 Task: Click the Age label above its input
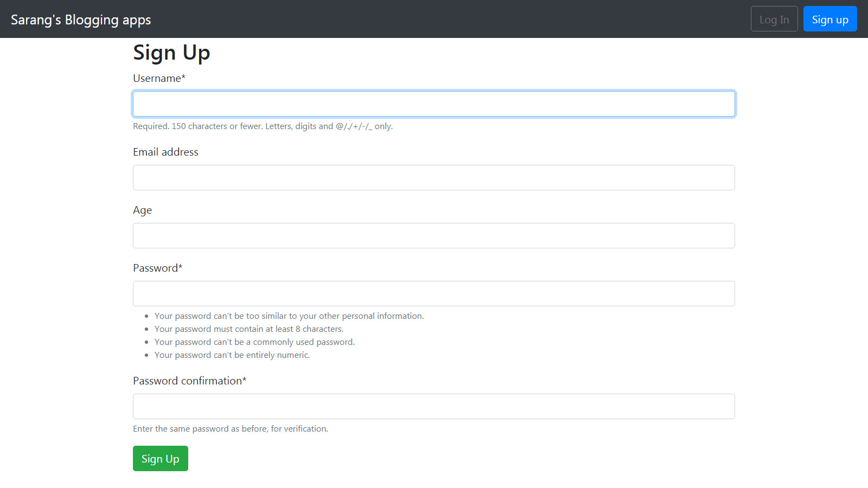(142, 210)
